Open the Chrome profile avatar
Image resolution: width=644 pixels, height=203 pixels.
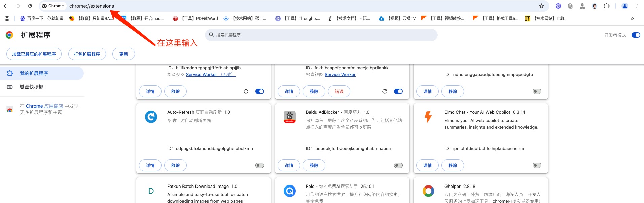(x=625, y=6)
